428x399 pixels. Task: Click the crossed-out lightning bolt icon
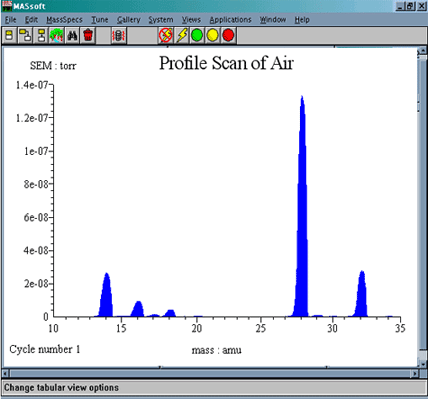(x=166, y=35)
